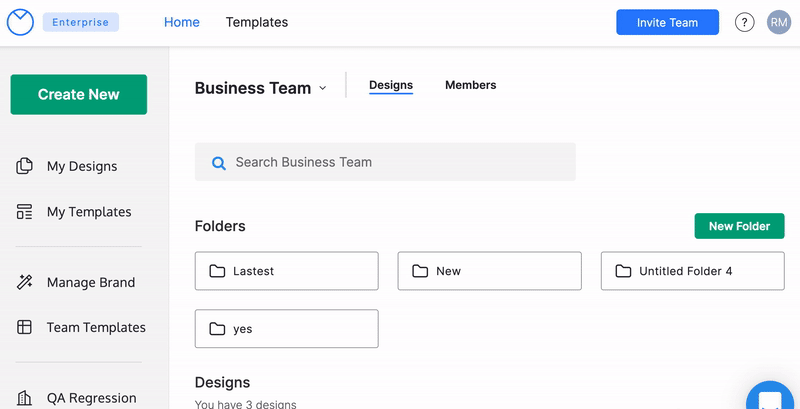Viewport: 800px width, 409px height.
Task: Open the Templates menu item
Action: pyautogui.click(x=257, y=22)
